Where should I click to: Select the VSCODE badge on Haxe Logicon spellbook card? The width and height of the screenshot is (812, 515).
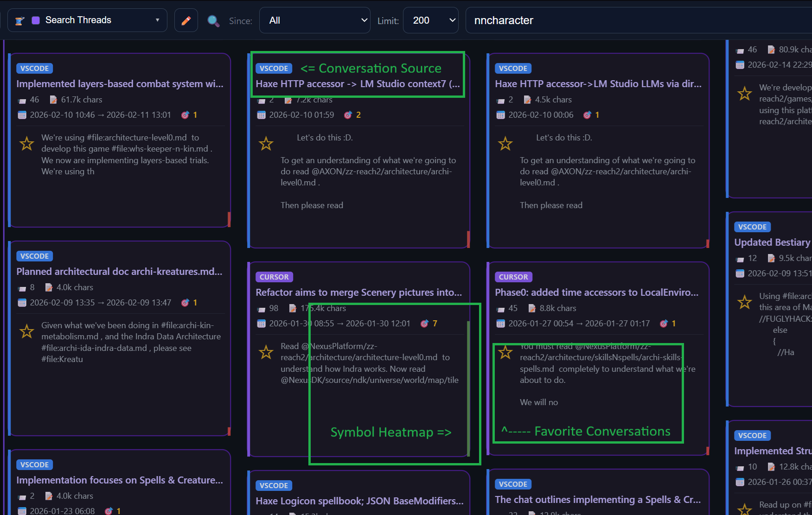coord(274,485)
